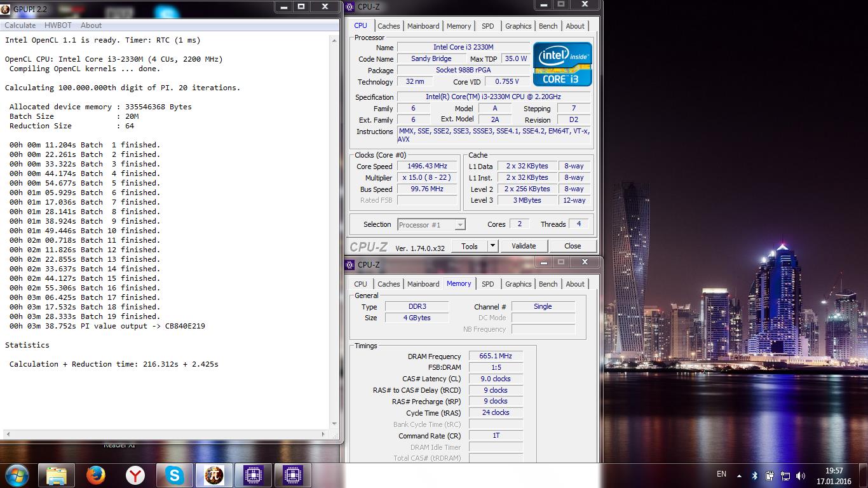The width and height of the screenshot is (868, 488).
Task: Open Caches tab in lower CPU-Z window
Action: [x=389, y=284]
